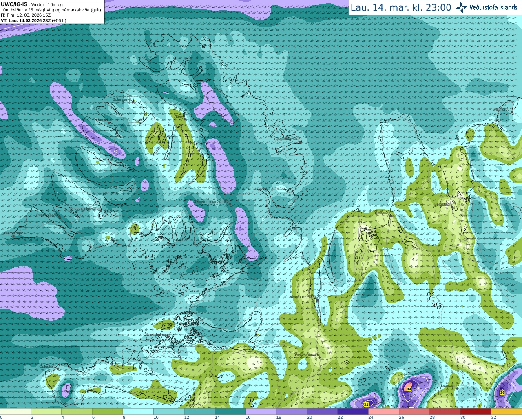Click the yellow gust marker labeled 31
522x420 pixels.
pos(366,405)
